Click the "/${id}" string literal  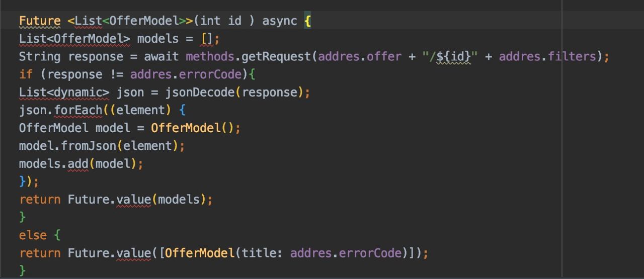click(x=450, y=57)
